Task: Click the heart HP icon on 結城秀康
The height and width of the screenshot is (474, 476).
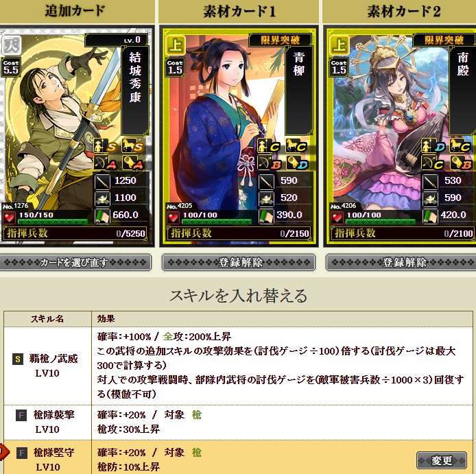Action: click(10, 218)
